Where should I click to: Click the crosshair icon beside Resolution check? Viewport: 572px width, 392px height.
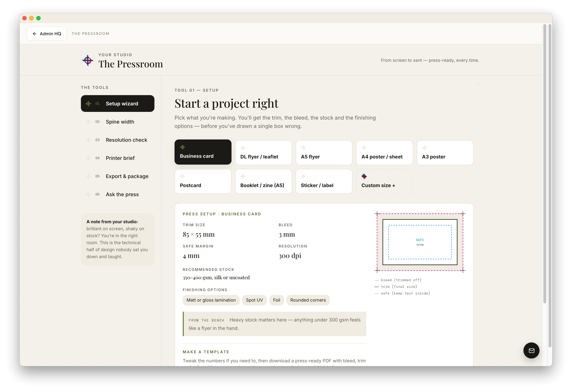coord(88,140)
